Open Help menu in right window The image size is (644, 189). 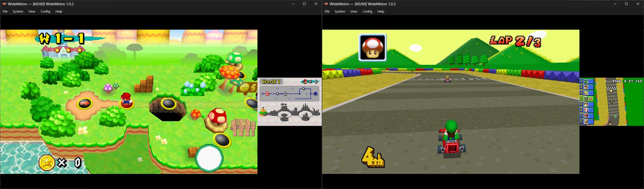381,12
